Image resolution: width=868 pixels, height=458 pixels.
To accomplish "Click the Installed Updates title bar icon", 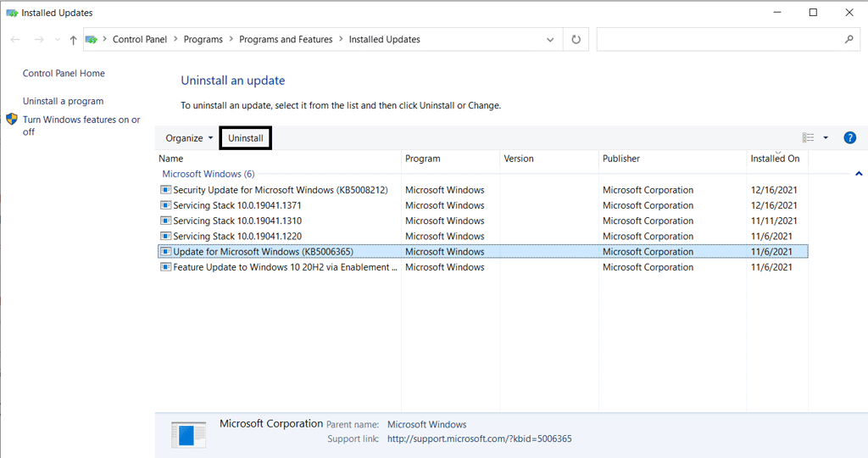I will point(12,13).
